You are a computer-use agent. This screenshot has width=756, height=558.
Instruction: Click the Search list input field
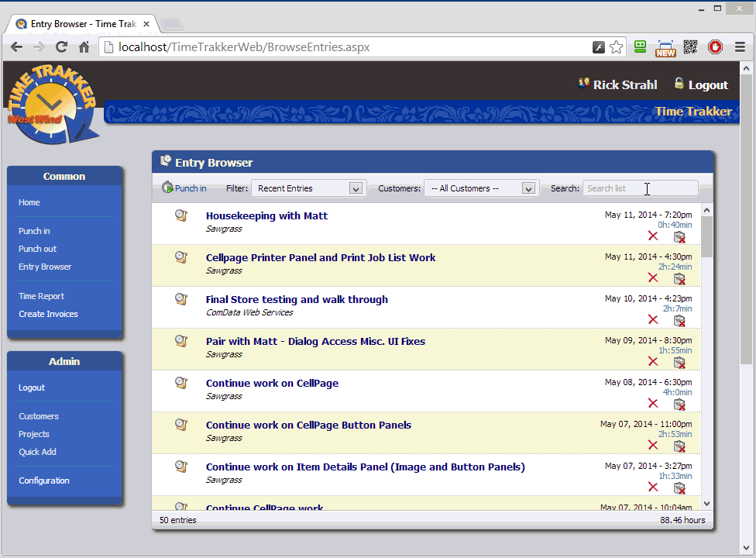tap(640, 188)
